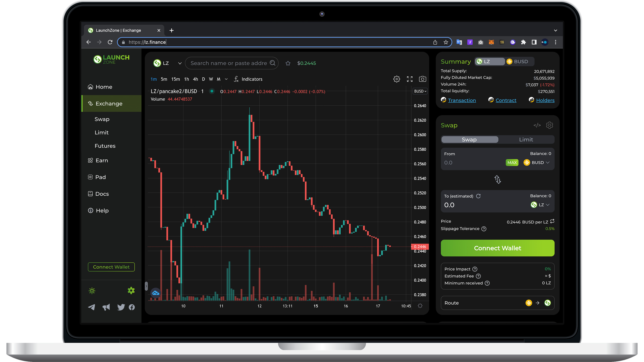Expand more chart intervals chevron
This screenshot has width=644, height=362.
click(x=226, y=79)
